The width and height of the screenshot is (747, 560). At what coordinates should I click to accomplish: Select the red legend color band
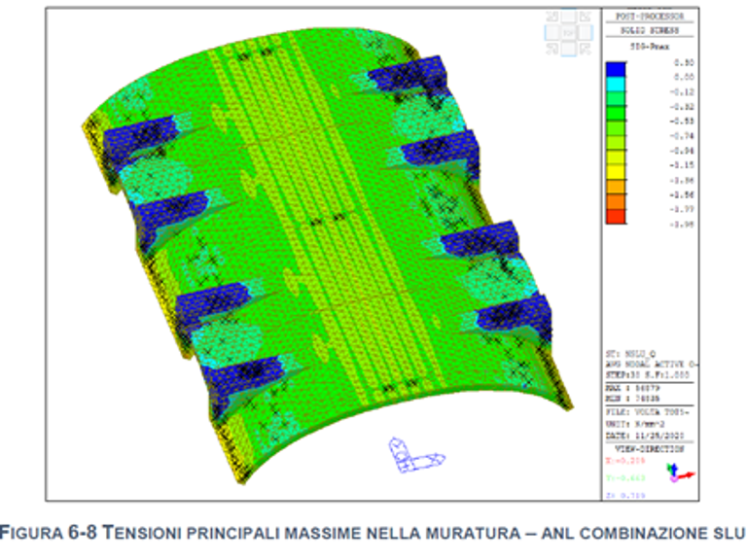coord(616,216)
